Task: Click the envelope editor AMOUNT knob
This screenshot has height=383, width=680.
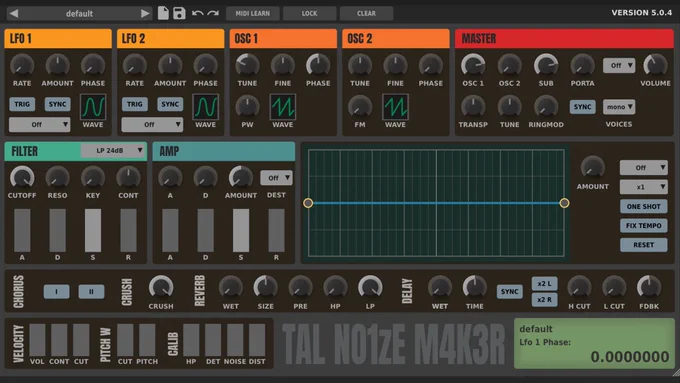Action: (x=592, y=167)
